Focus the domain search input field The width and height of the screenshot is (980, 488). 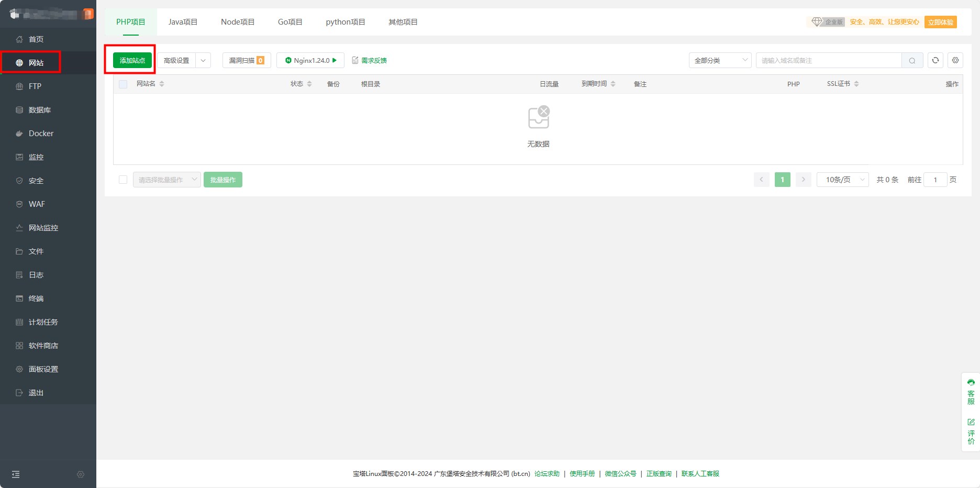point(829,60)
